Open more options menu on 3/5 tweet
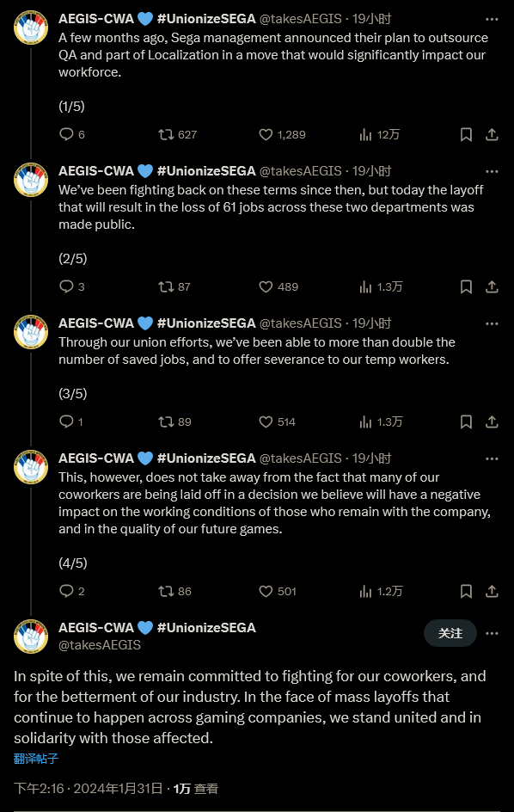Image resolution: width=514 pixels, height=812 pixels. [x=492, y=323]
